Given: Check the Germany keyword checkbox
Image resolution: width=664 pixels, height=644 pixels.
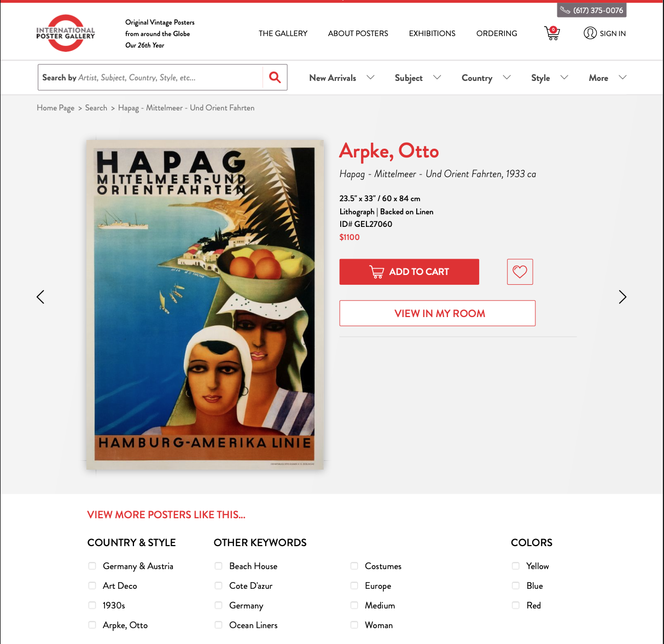Looking at the screenshot, I should 219,605.
